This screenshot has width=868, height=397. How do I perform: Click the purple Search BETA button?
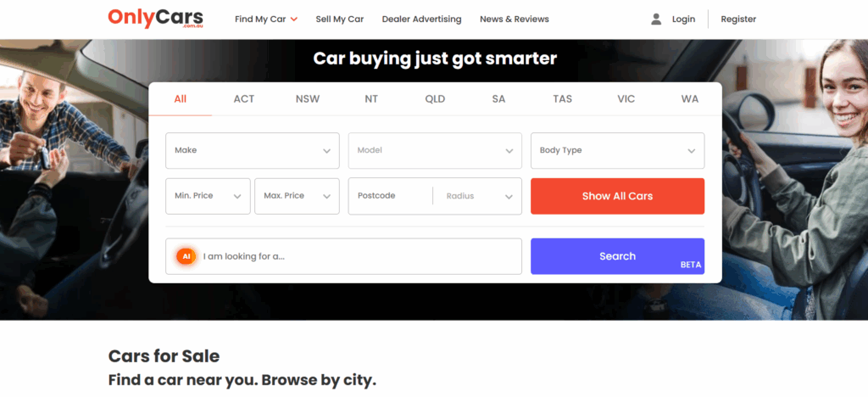coord(618,256)
